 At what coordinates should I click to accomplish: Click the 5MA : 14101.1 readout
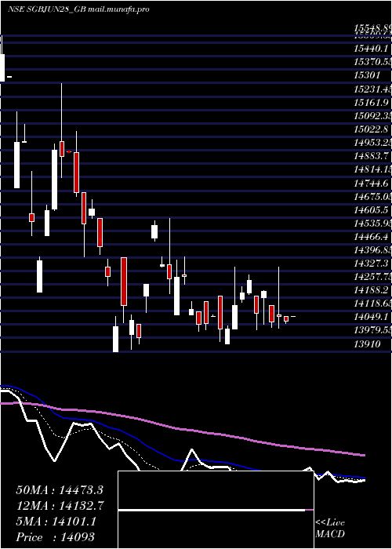(56, 522)
